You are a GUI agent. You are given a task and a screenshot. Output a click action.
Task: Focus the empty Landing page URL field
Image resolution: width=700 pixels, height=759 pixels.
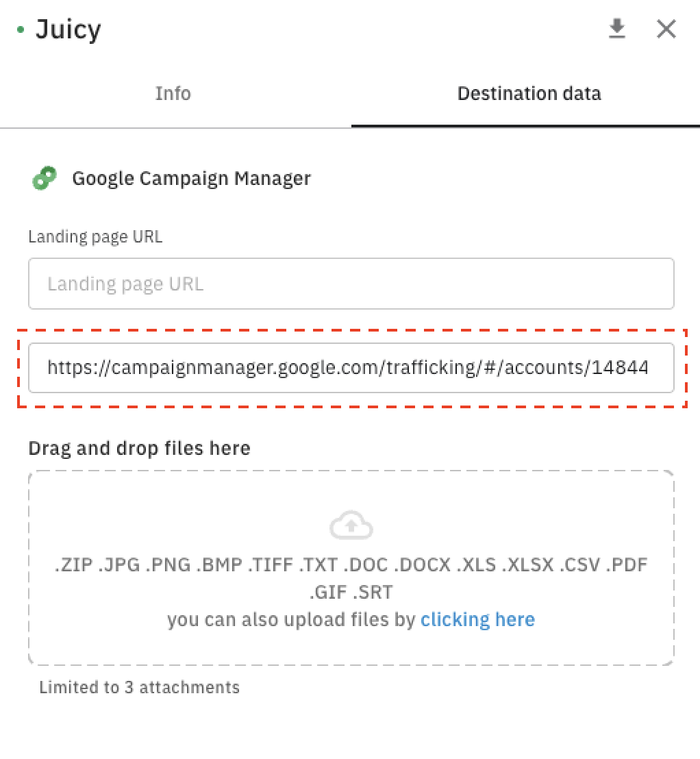tap(351, 284)
